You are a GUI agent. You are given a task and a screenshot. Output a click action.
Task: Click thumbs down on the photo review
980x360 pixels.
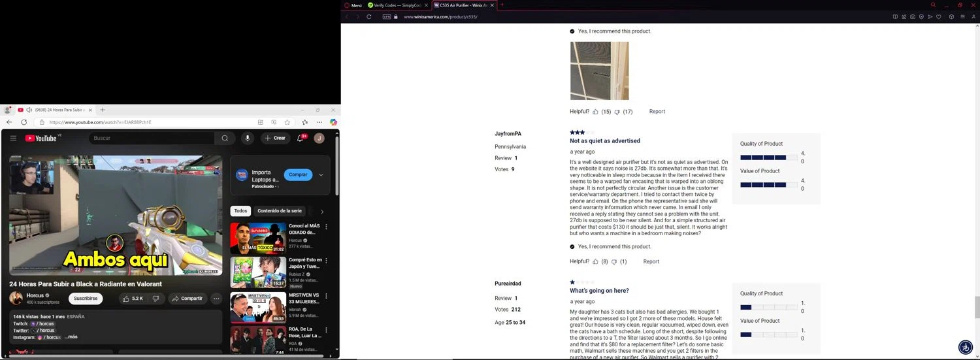click(617, 112)
